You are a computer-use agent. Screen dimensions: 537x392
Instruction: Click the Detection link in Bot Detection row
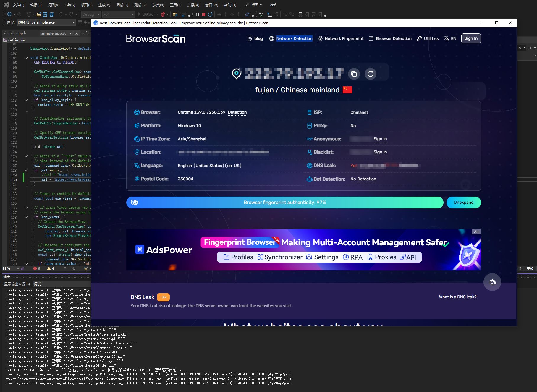(x=367, y=179)
